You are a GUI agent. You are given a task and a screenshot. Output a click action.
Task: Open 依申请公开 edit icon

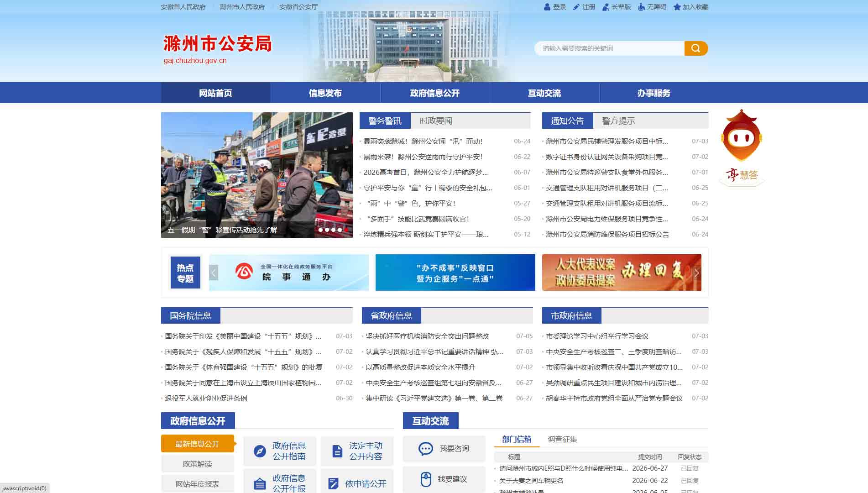[334, 483]
